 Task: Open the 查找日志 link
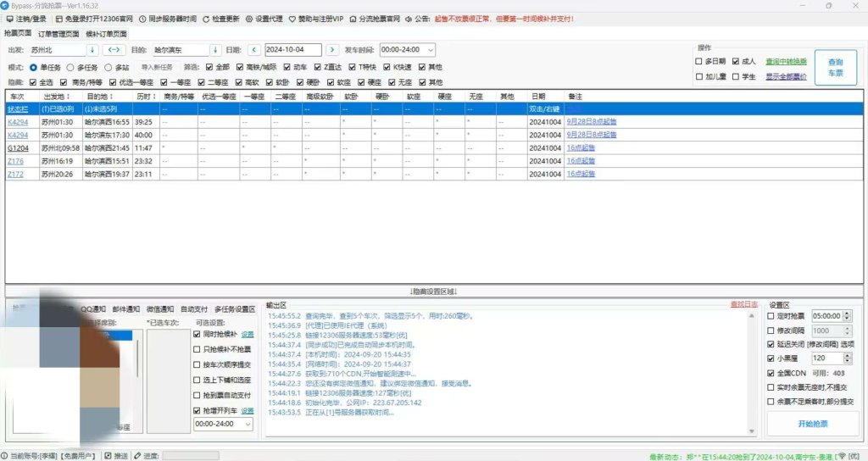pos(744,304)
